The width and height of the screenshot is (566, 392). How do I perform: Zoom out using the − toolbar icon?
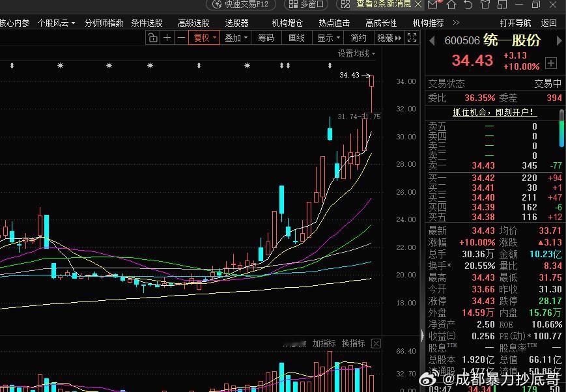(x=180, y=37)
